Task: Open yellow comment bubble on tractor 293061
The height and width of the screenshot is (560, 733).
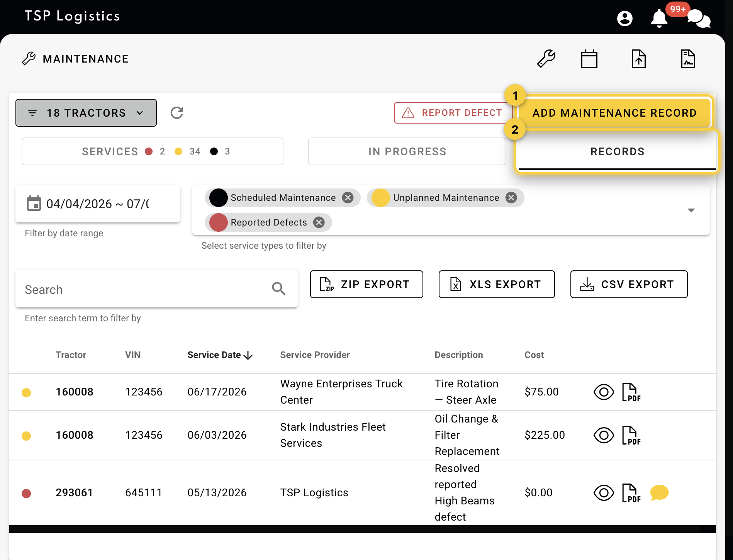Action: pyautogui.click(x=659, y=492)
